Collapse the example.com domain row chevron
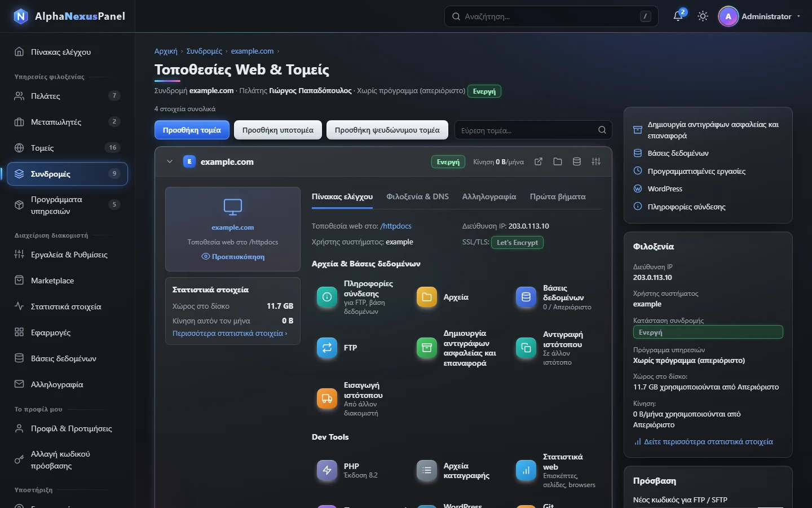 pos(170,162)
